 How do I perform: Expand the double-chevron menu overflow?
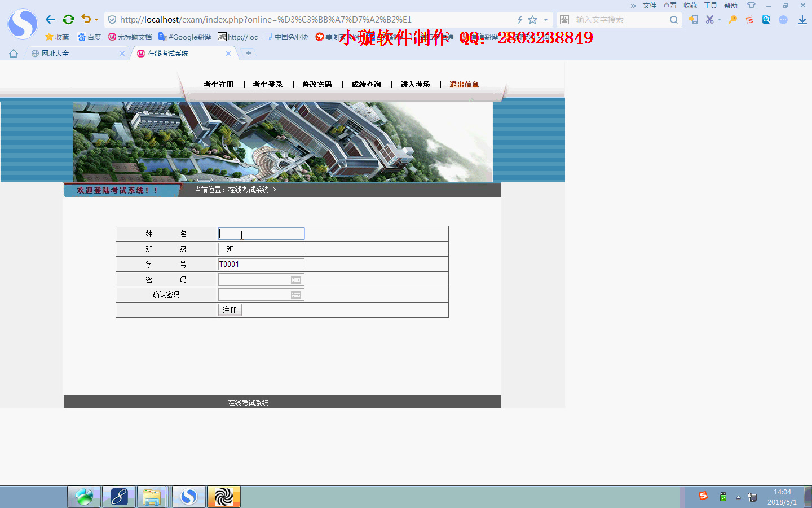(633, 6)
